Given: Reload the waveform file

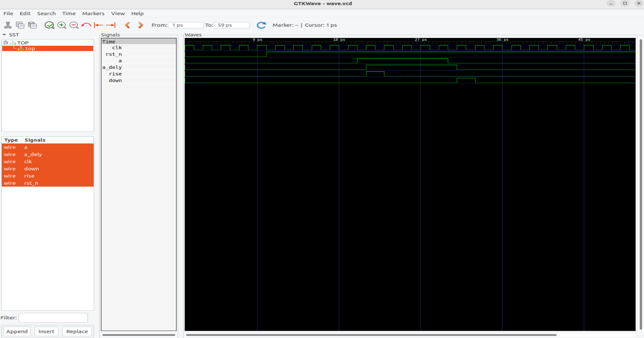Looking at the screenshot, I should pos(261,25).
